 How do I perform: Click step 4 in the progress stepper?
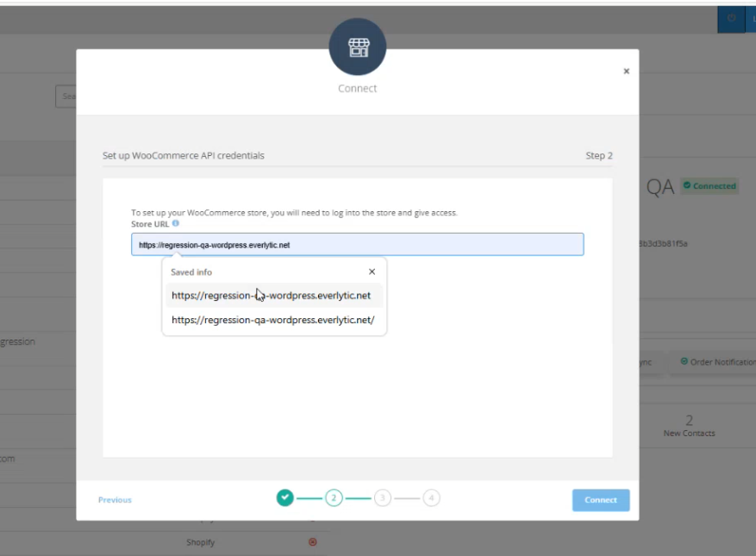click(x=430, y=498)
